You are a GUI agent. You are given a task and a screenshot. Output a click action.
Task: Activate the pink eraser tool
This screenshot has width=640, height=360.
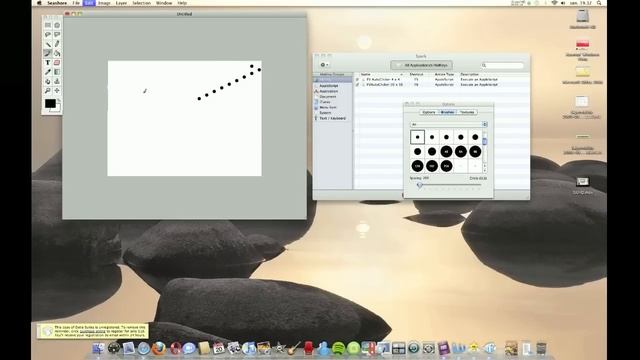click(57, 62)
